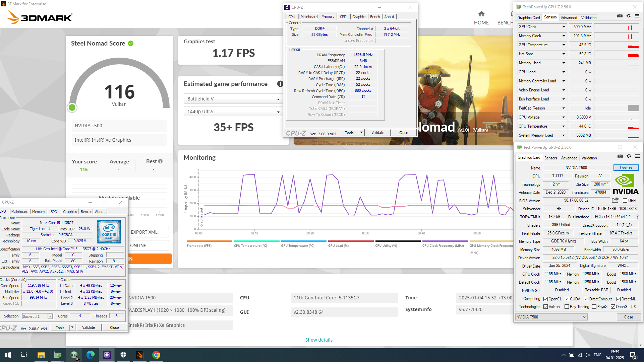Switch to Mainboard tab in top CPU-Z window

point(309,17)
